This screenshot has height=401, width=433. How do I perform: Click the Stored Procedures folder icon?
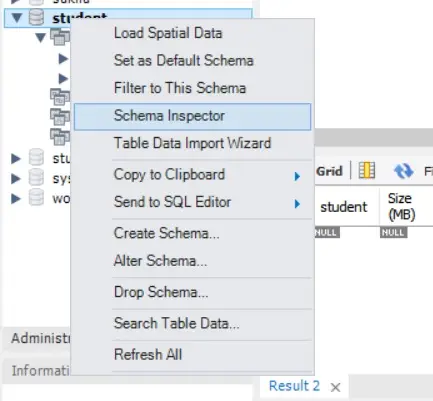pyautogui.click(x=60, y=117)
